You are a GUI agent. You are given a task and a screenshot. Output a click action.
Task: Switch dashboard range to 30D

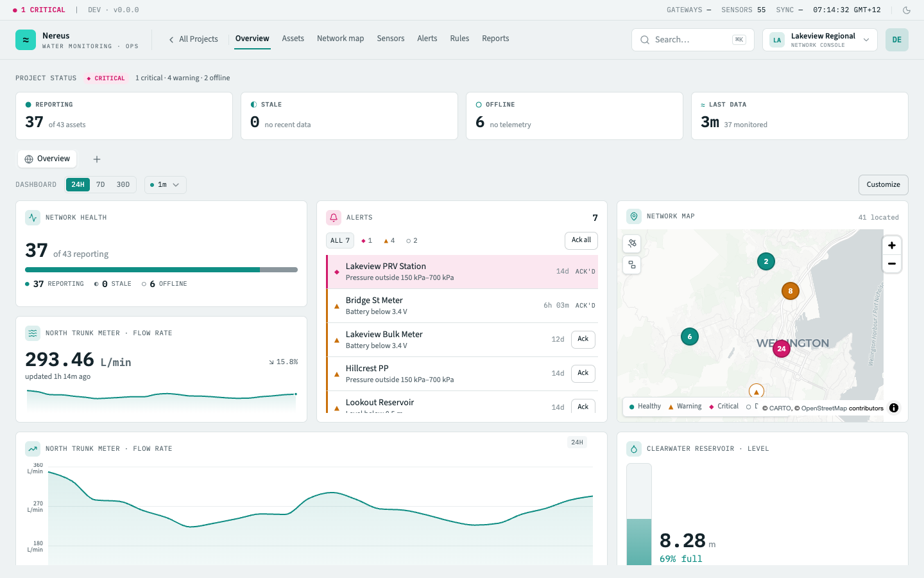[x=123, y=185]
